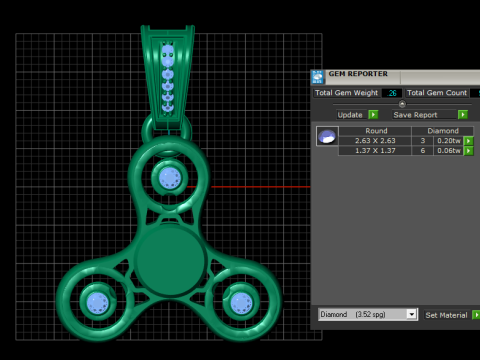Click the Round column header
Viewport: 480px width, 360px height.
click(376, 131)
